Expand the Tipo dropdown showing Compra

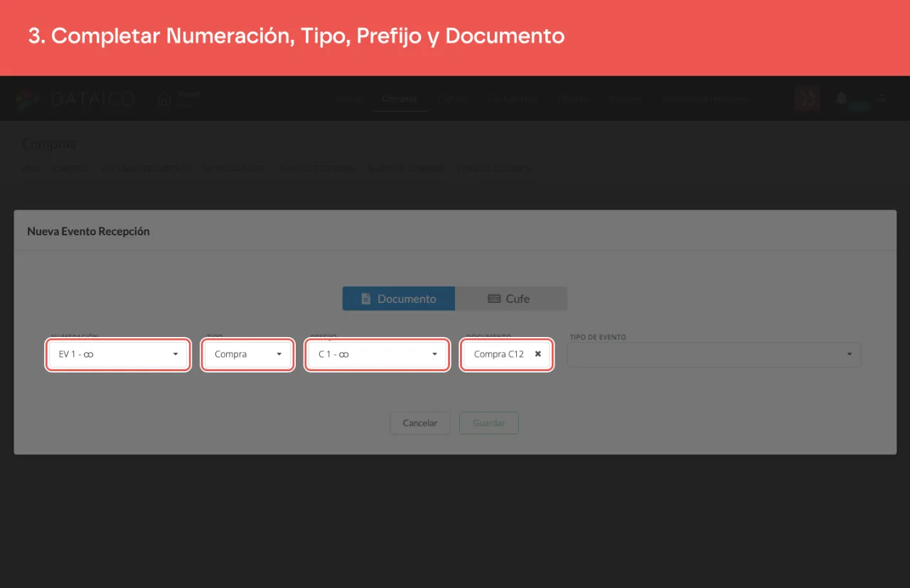point(247,353)
